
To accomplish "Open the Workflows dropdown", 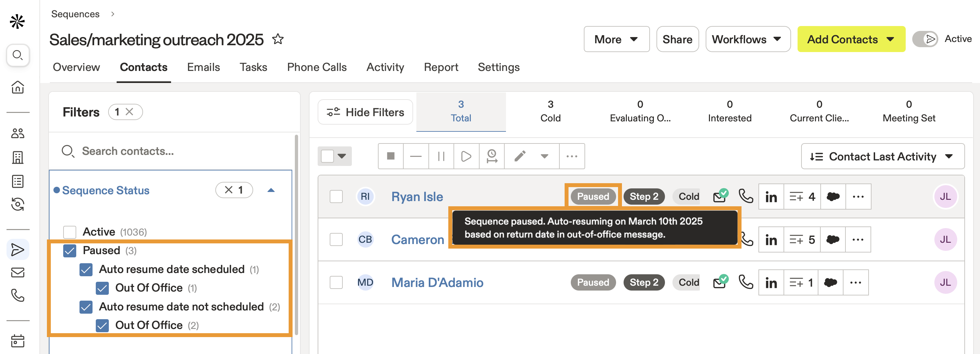I will (x=748, y=39).
